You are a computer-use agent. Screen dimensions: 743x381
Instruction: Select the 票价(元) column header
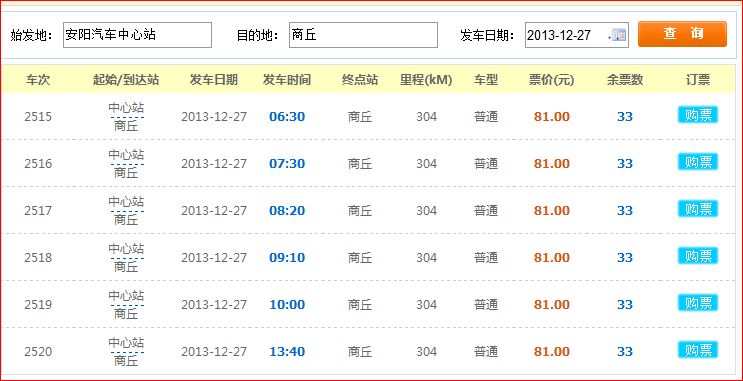pos(552,80)
